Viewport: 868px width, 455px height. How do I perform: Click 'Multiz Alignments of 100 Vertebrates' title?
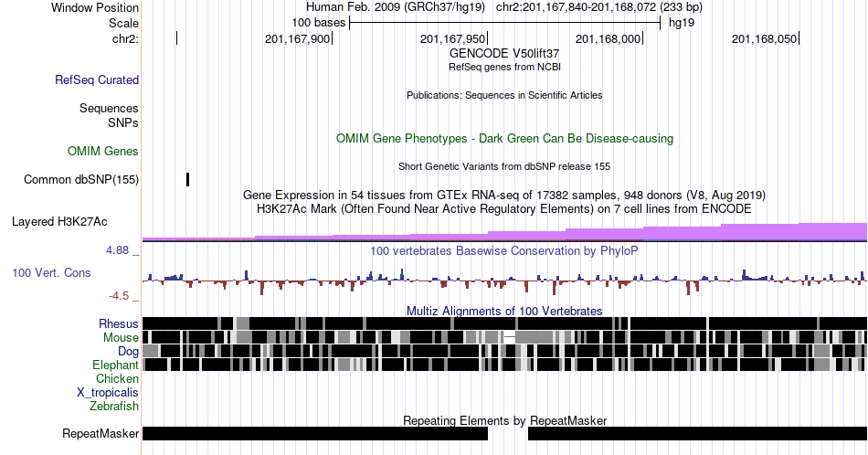click(x=504, y=311)
